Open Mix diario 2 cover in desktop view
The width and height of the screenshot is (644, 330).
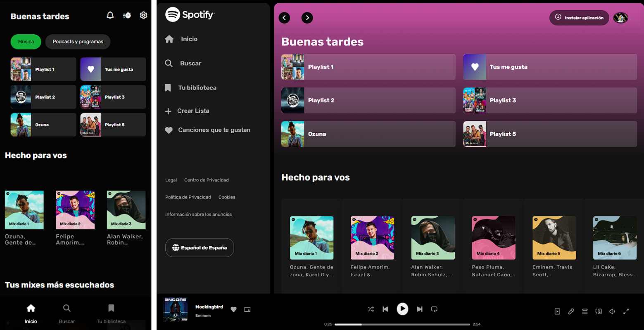[x=372, y=238]
